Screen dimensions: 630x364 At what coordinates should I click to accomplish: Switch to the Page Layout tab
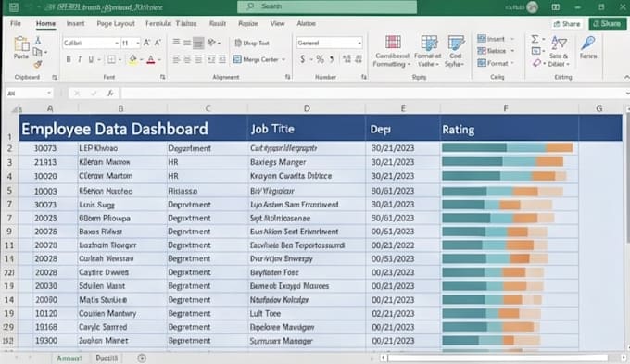tap(116, 23)
